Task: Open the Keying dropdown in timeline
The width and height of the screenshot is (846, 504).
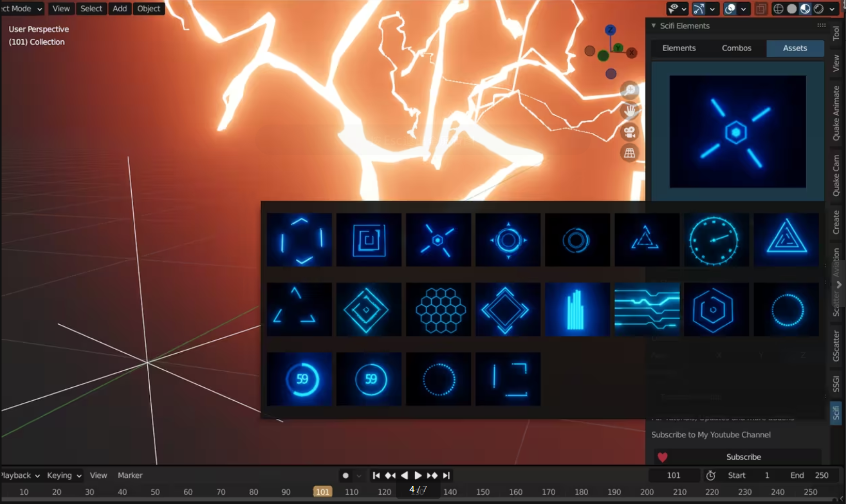Action: point(64,476)
